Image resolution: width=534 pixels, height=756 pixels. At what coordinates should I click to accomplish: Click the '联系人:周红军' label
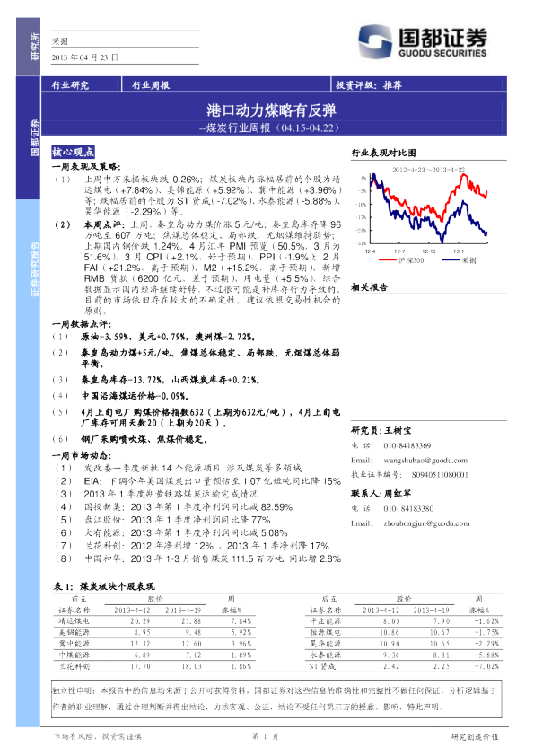coord(381,493)
